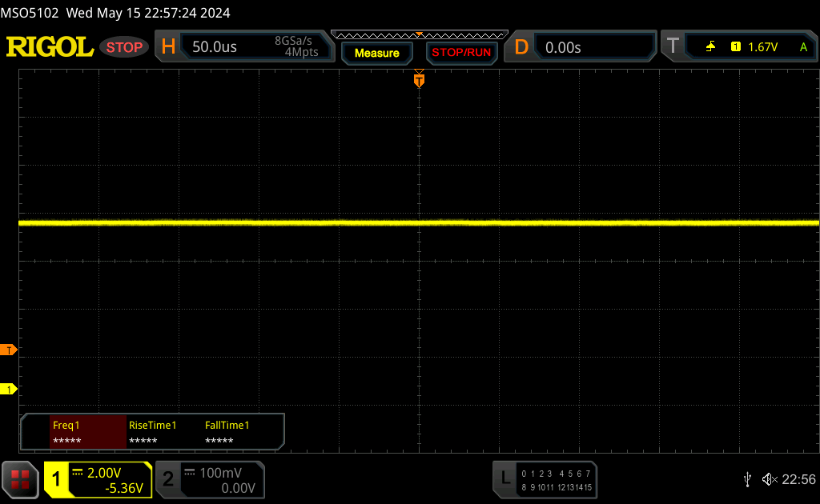This screenshot has width=820, height=504.
Task: Click the channel 1 -5.36V offset value
Action: [x=124, y=488]
